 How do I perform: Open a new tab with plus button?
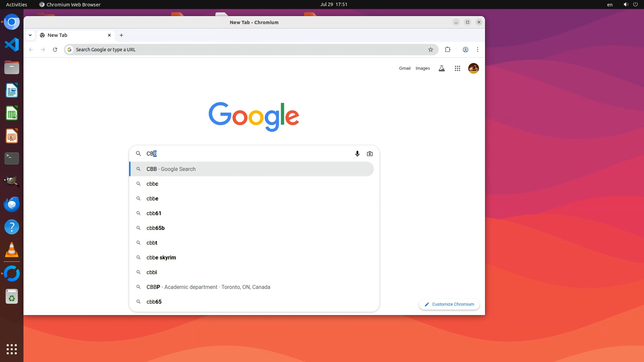121,35
